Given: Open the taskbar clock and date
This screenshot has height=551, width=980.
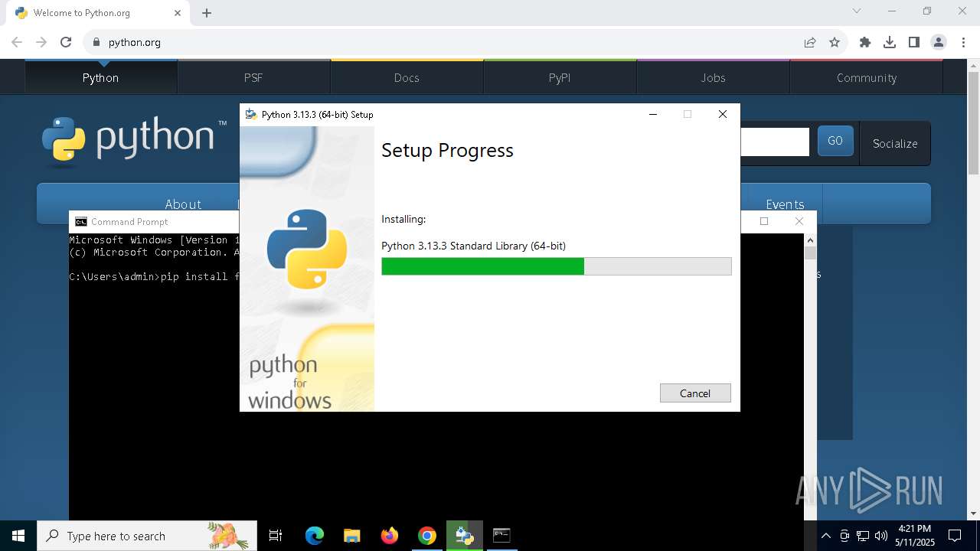Looking at the screenshot, I should 914,536.
